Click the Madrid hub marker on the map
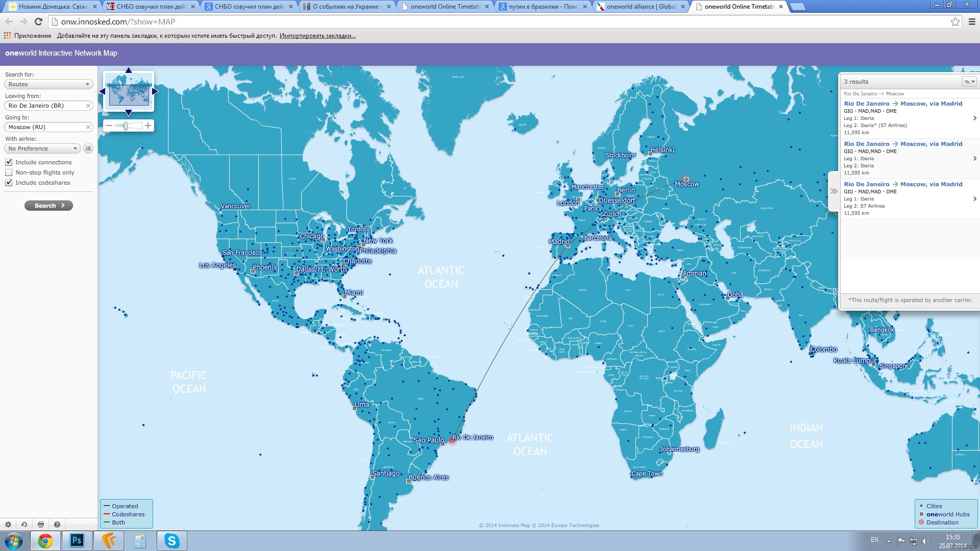Screen dimensions: 980x551 pyautogui.click(x=568, y=245)
